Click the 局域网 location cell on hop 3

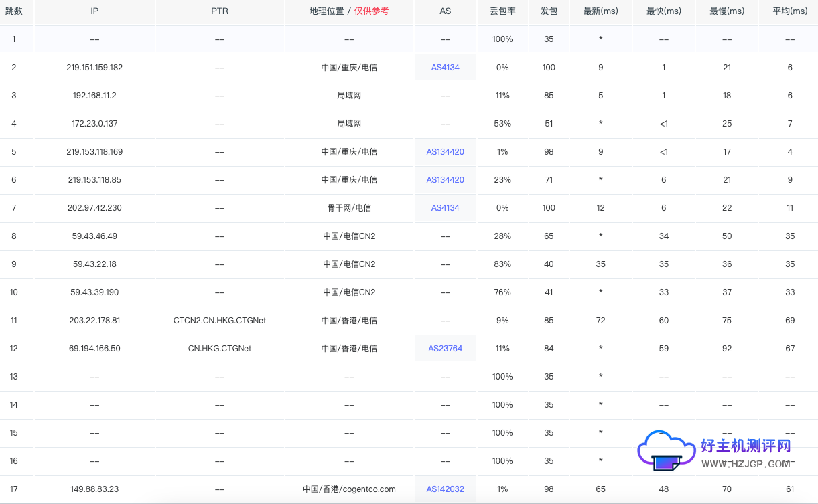pyautogui.click(x=349, y=95)
